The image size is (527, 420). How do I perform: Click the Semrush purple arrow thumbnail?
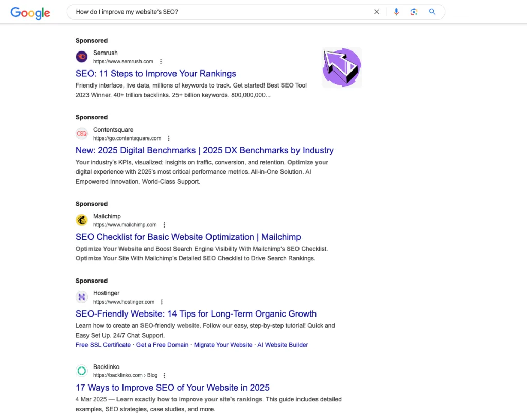click(342, 67)
